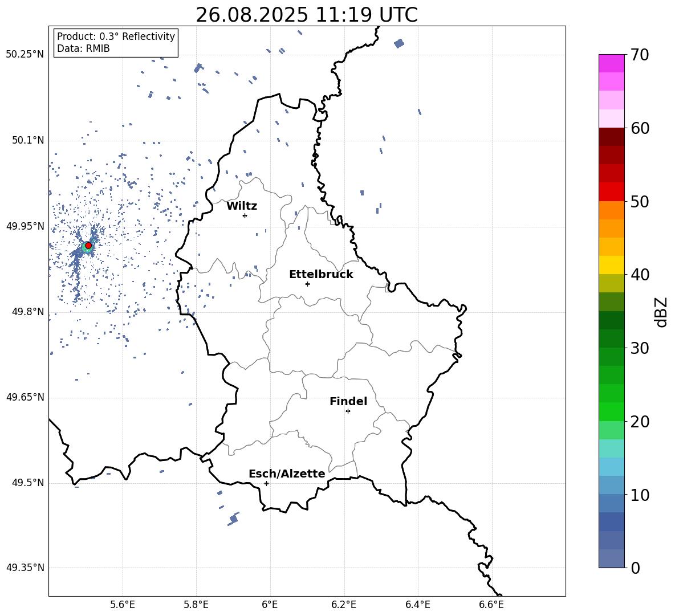Click the 50.25°N latitude label
This screenshot has height=616, width=675.
[25, 55]
